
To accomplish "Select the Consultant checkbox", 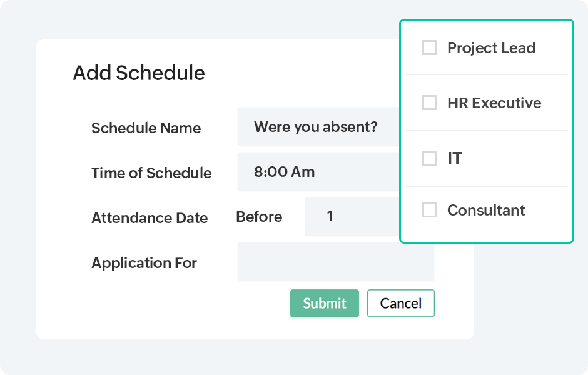I will tap(430, 211).
